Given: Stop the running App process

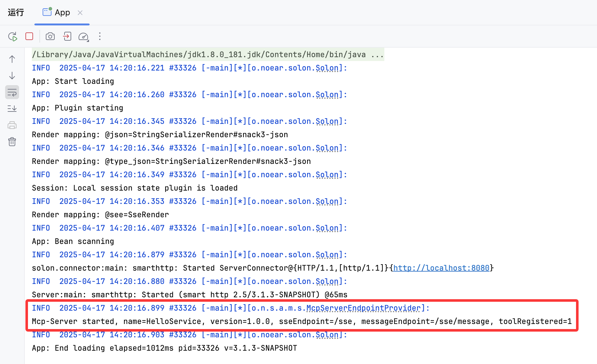Looking at the screenshot, I should pyautogui.click(x=29, y=36).
